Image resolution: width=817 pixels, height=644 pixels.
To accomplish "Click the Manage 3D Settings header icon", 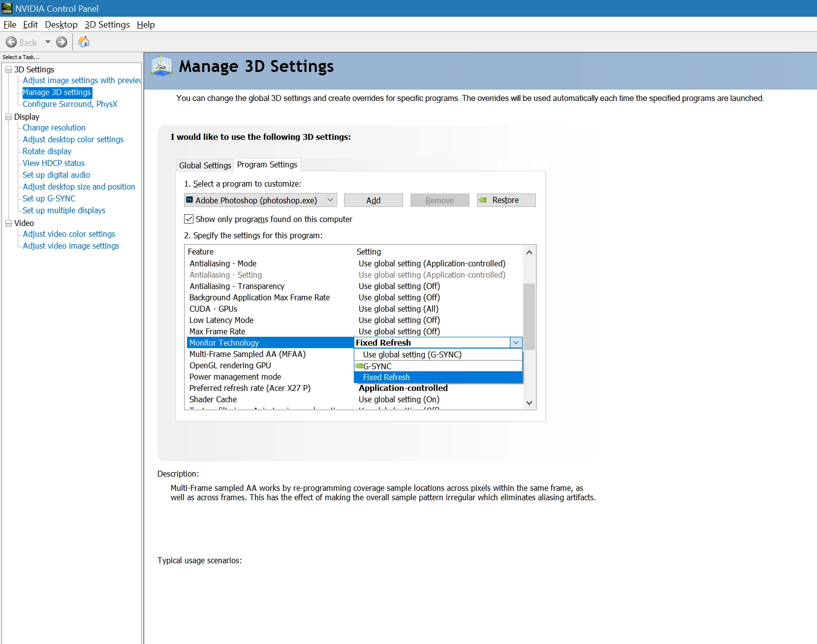I will click(x=161, y=66).
